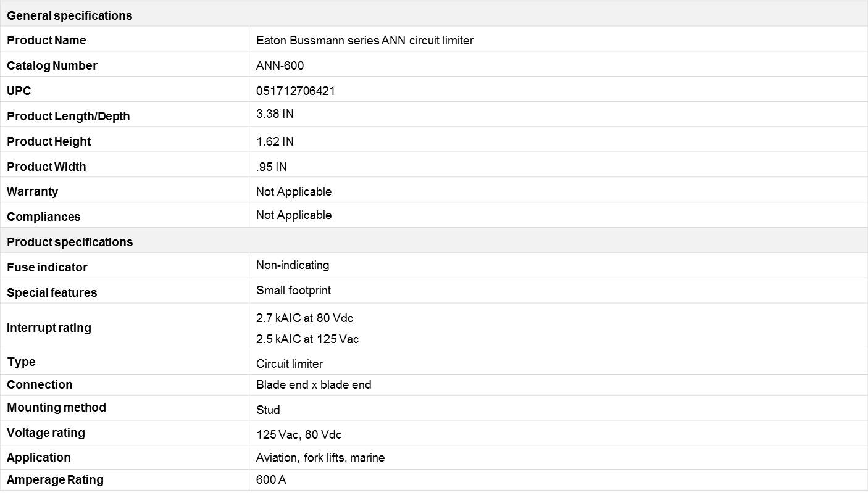Select the 'Product specifications' section header
This screenshot has height=493, width=868.
click(70, 242)
